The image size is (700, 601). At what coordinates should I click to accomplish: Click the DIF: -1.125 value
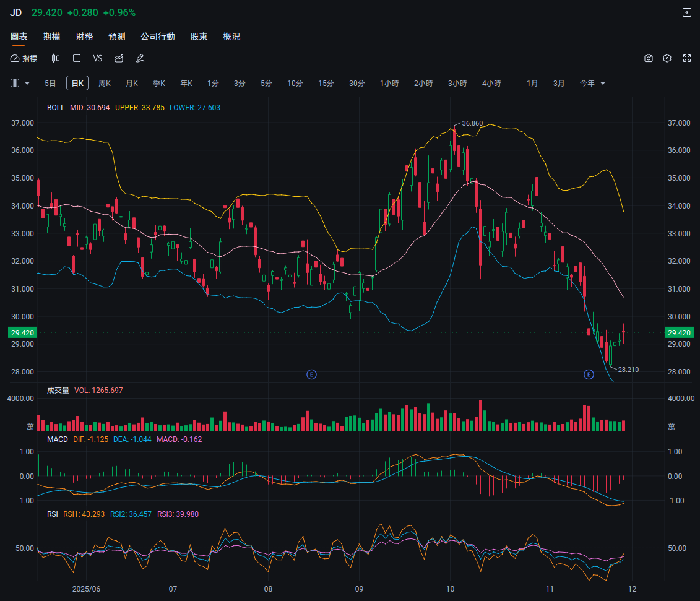coord(90,439)
